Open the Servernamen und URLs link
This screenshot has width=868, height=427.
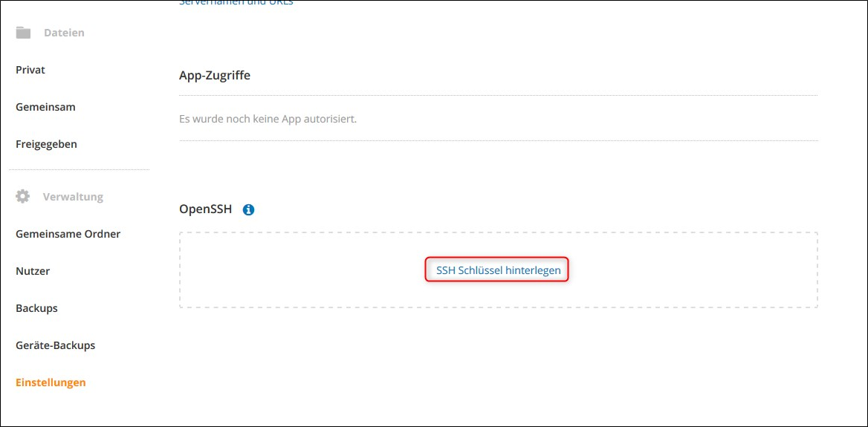[236, 2]
